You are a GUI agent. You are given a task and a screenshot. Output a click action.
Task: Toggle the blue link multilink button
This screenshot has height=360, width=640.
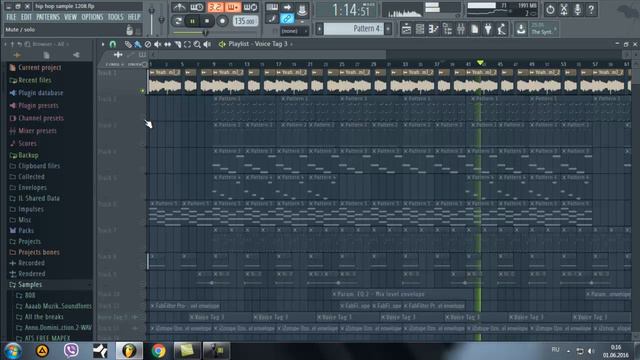click(x=287, y=18)
